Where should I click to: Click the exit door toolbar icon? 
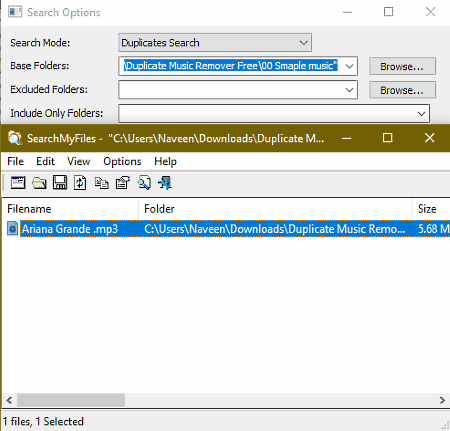[165, 183]
